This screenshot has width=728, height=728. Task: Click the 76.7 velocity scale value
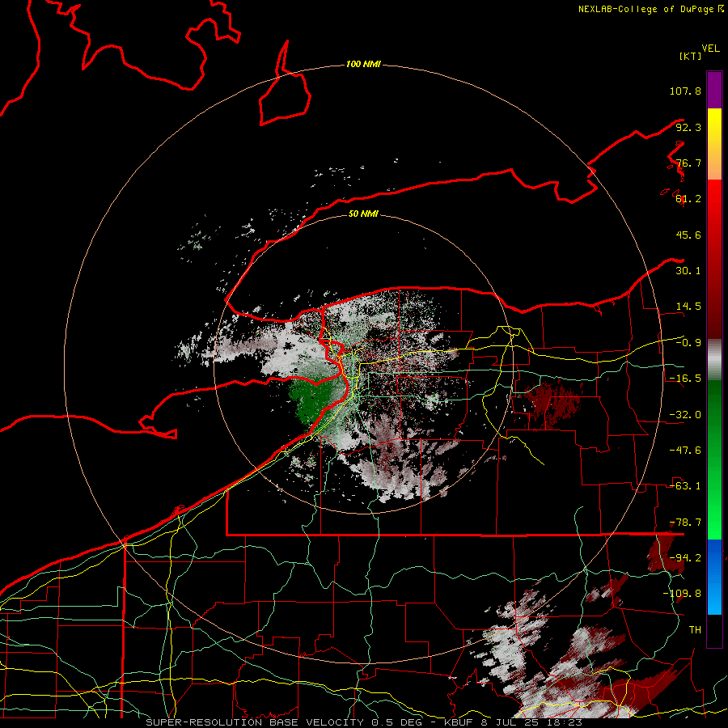[x=688, y=163]
